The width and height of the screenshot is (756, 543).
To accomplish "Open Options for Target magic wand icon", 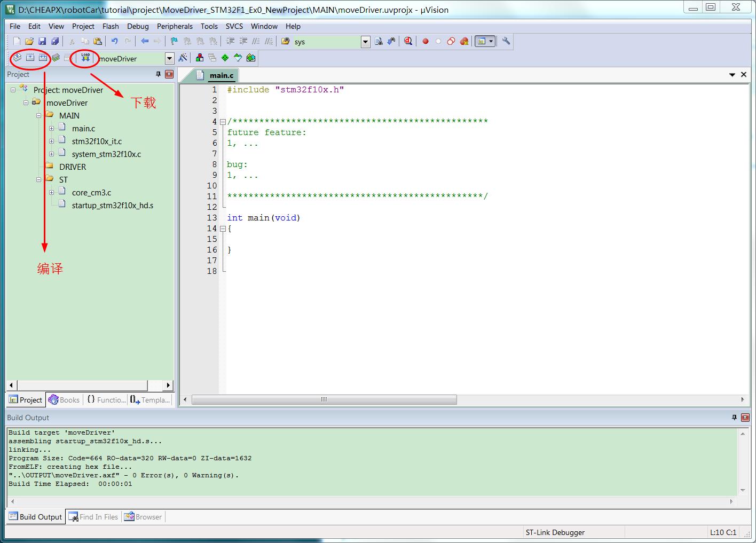I will (x=183, y=58).
